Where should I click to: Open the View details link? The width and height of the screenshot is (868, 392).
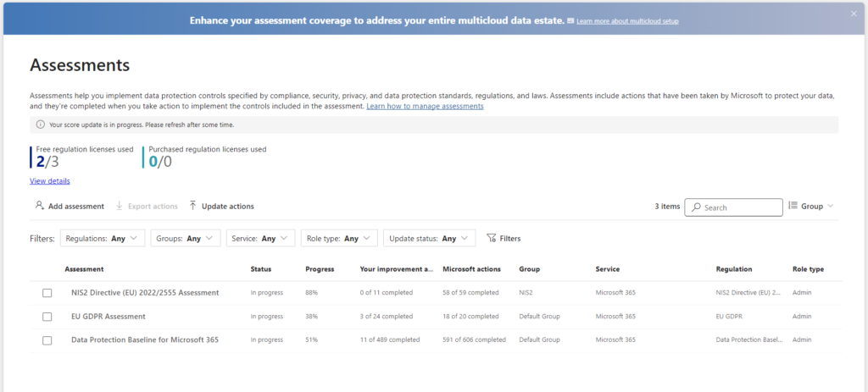[50, 181]
